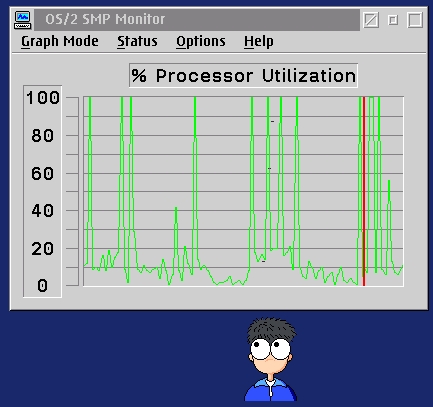Click the 60 label on the scale
This screenshot has height=407, width=433.
[42, 174]
